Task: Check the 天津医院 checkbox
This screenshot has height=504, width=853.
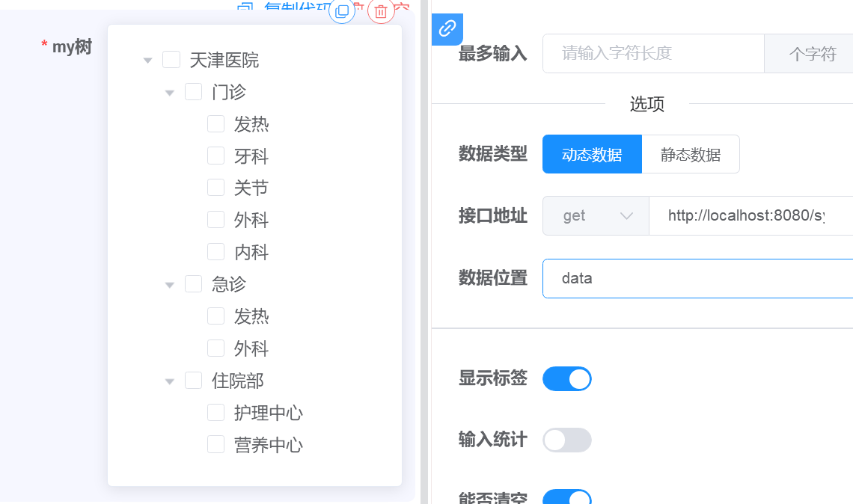Action: [171, 59]
